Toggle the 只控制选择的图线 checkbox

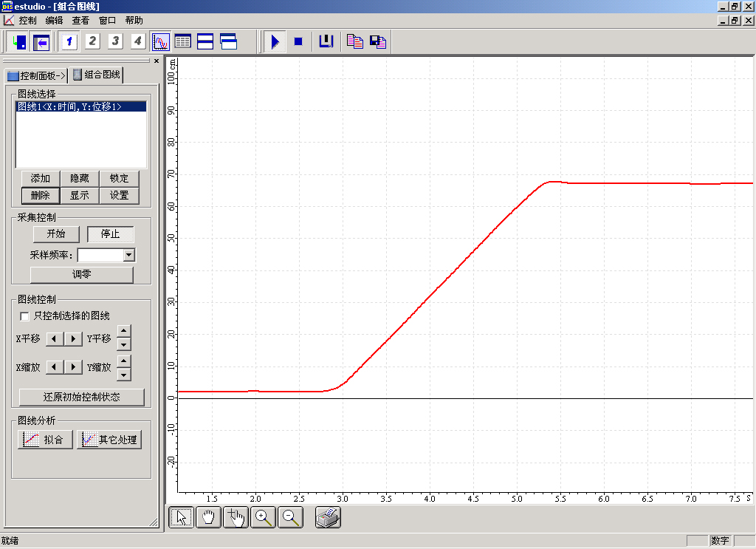(x=25, y=316)
